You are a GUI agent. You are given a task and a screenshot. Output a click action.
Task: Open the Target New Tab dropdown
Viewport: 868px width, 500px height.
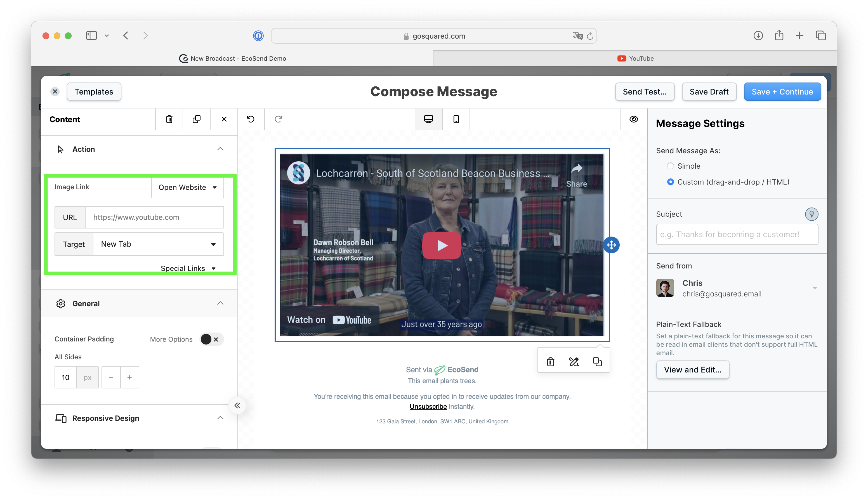click(x=158, y=244)
